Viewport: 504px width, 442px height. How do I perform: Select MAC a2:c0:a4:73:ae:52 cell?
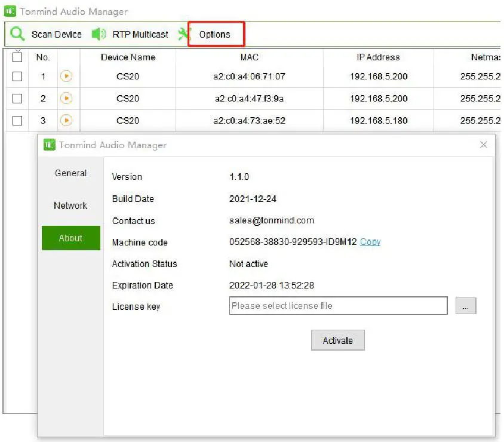pyautogui.click(x=249, y=121)
